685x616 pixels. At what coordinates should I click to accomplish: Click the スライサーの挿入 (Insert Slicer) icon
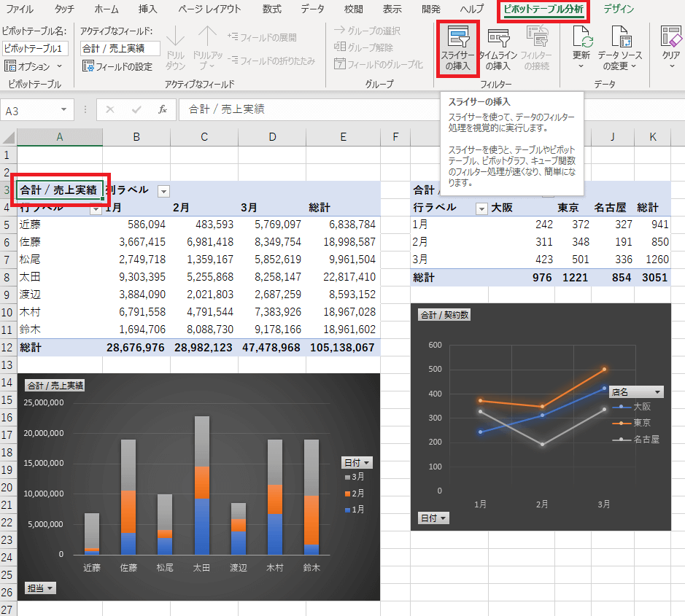[458, 39]
